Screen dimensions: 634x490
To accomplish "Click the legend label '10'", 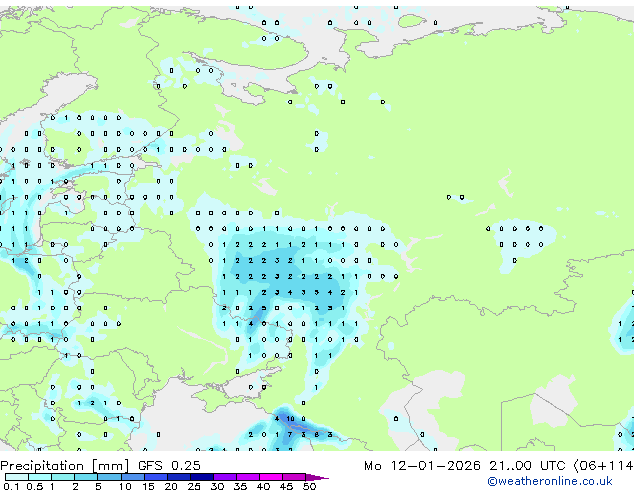I will coord(125,486).
